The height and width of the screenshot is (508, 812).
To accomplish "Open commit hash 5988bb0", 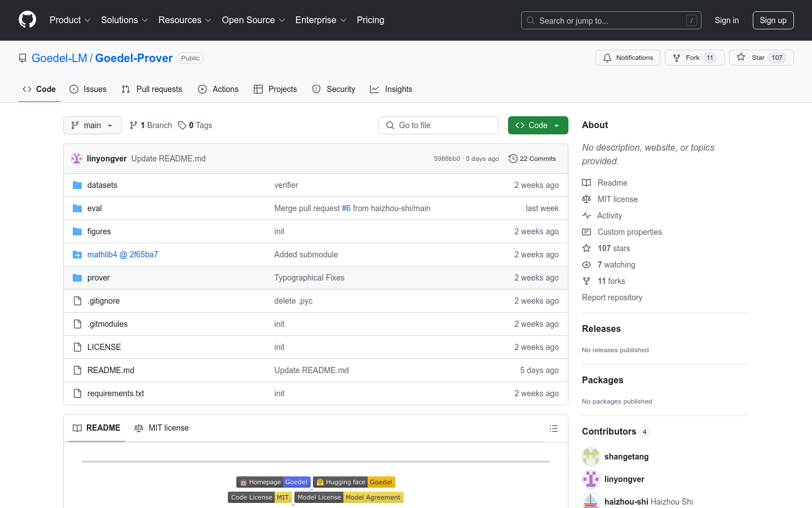I will [x=447, y=159].
